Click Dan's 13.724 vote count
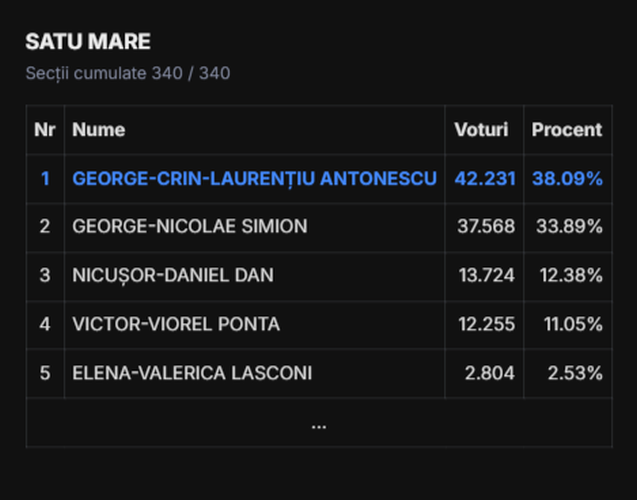The width and height of the screenshot is (637, 500). click(x=487, y=275)
